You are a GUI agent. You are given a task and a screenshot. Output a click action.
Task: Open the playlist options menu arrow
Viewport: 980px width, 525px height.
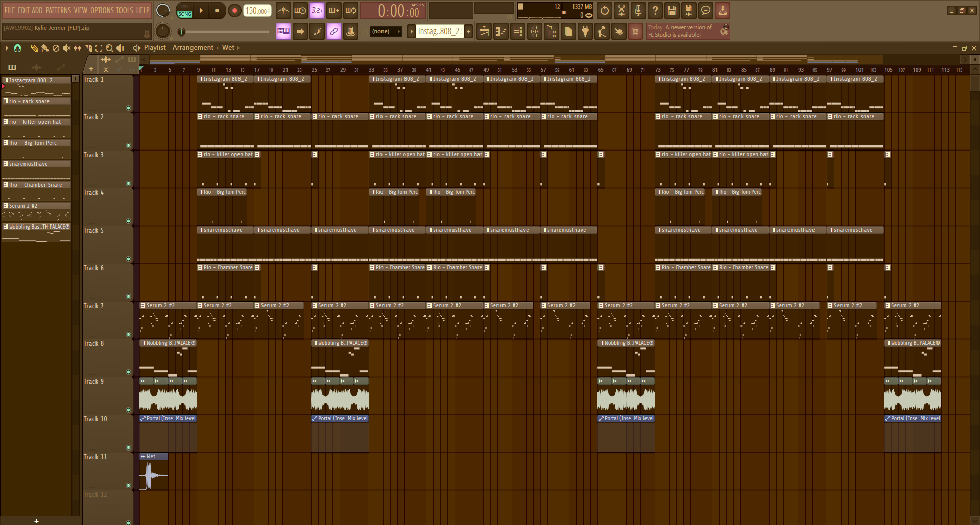point(7,48)
